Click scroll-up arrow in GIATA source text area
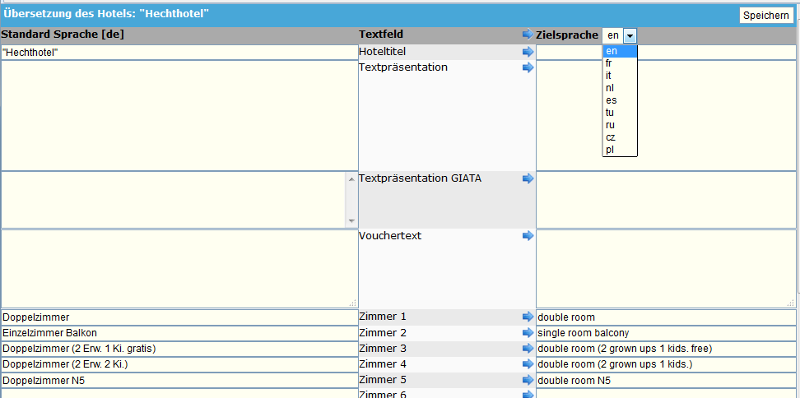The height and width of the screenshot is (398, 800). [351, 179]
